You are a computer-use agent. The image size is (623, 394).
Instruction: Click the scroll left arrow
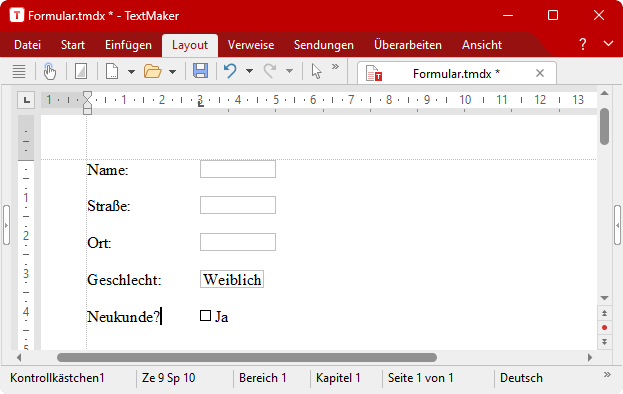pyautogui.click(x=19, y=357)
